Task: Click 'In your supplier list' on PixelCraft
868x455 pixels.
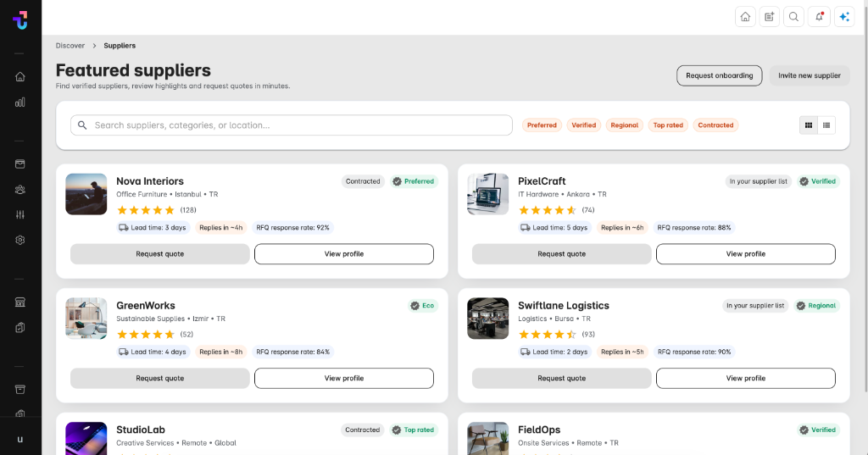Action: click(x=759, y=181)
